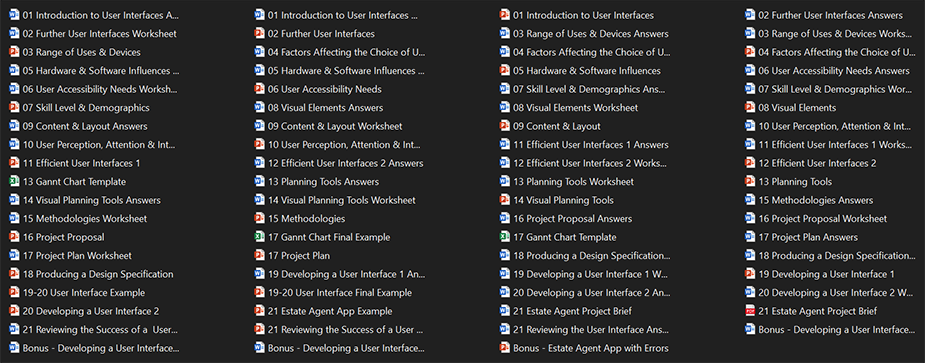The width and height of the screenshot is (925, 363).
Task: Click the PowerPoint icon of 16 Project Proposal
Action: click(x=14, y=237)
